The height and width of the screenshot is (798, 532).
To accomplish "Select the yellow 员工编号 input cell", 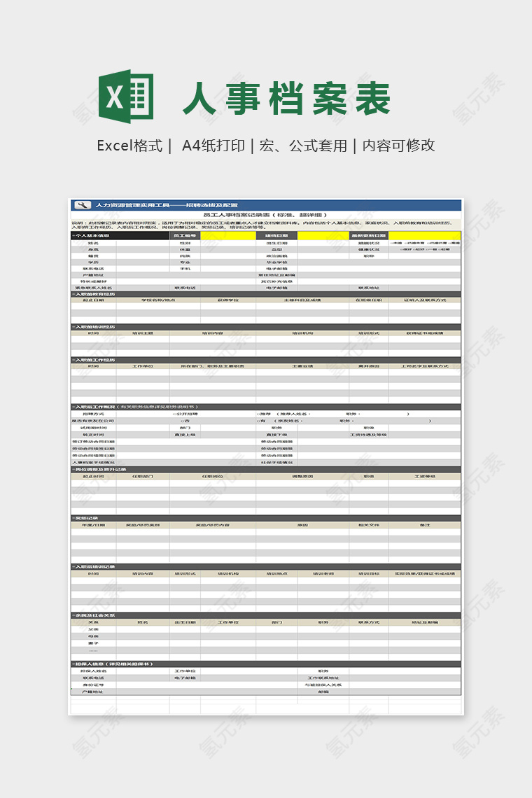I will tap(228, 236).
